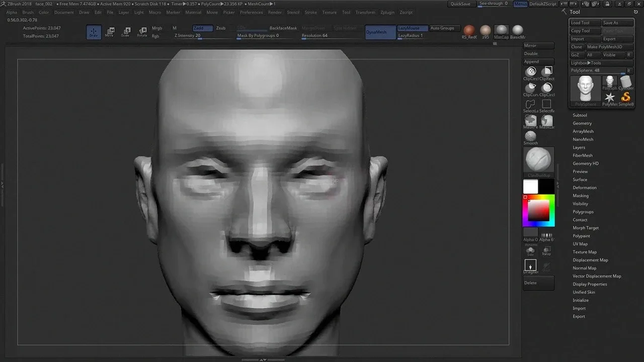Switch to Rotate mode

pyautogui.click(x=142, y=32)
